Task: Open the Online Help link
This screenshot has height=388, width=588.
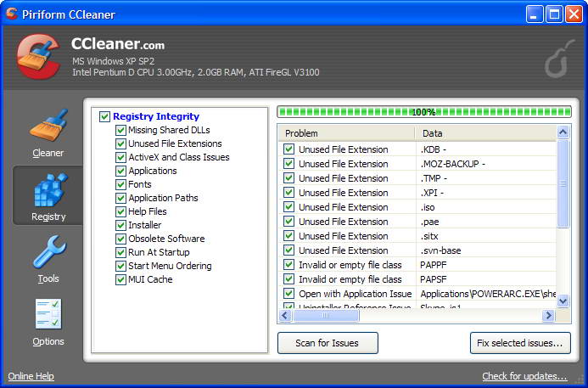Action: (31, 376)
